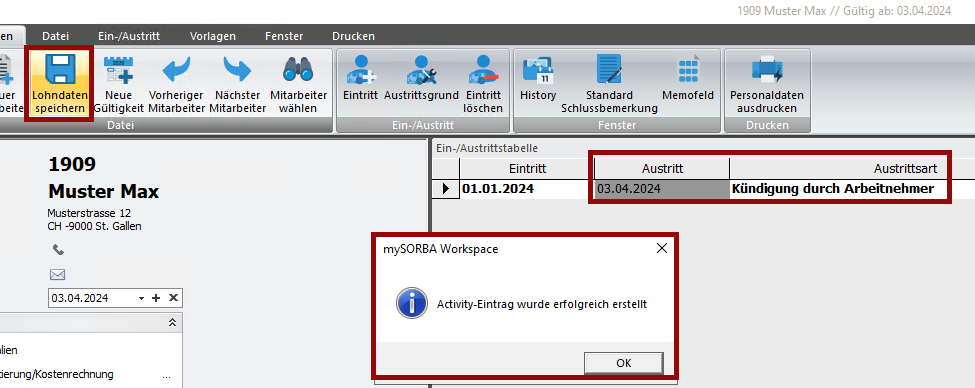The image size is (975, 388).
Task: Switch to the Drucken tab
Action: 353,36
